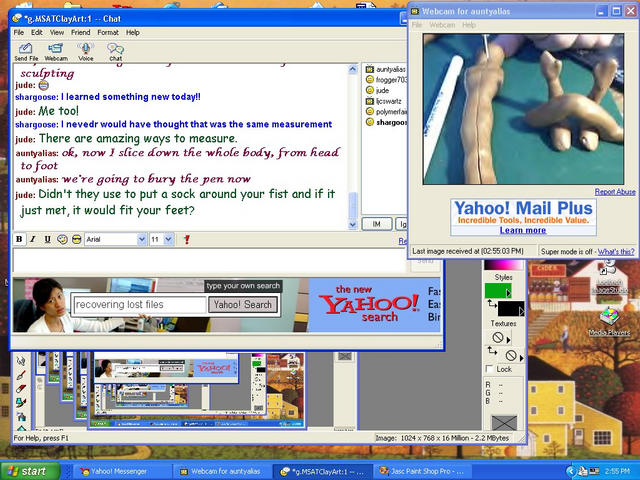The height and width of the screenshot is (480, 640).
Task: Open the green foreground style swatch
Action: point(496,291)
